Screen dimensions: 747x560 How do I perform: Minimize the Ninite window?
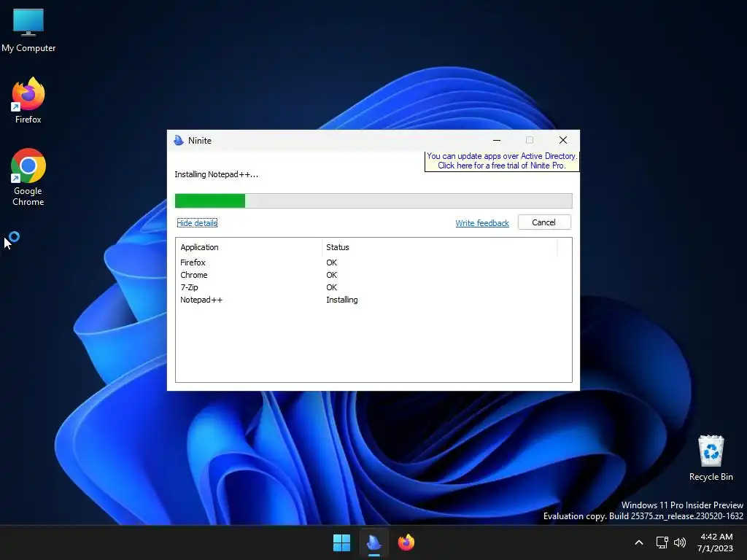click(496, 140)
